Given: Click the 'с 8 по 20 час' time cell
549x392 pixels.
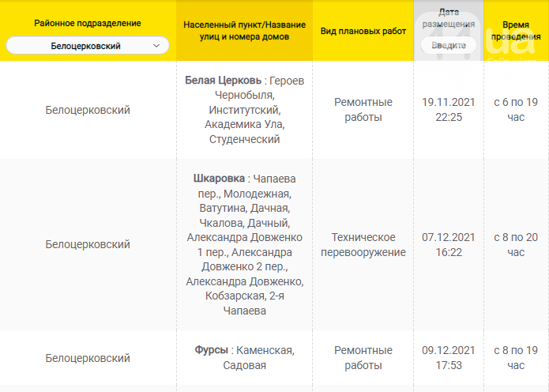Looking at the screenshot, I should [516, 245].
